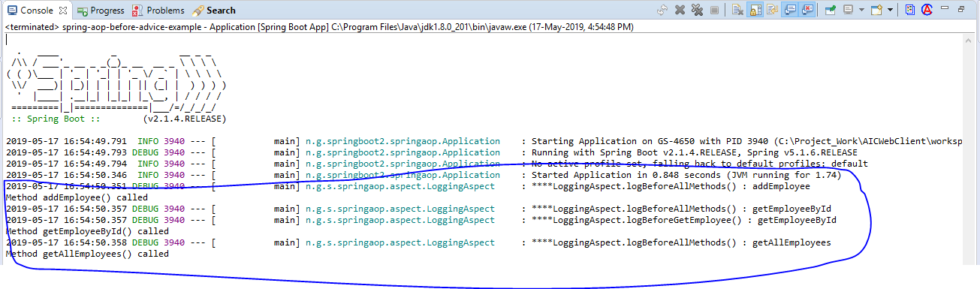Toggle Word Wrap in the console
This screenshot has width=980, height=289.
tap(772, 10)
